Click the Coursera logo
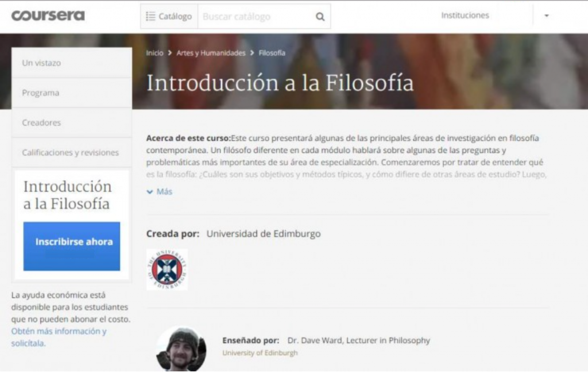588x373 pixels. (48, 16)
